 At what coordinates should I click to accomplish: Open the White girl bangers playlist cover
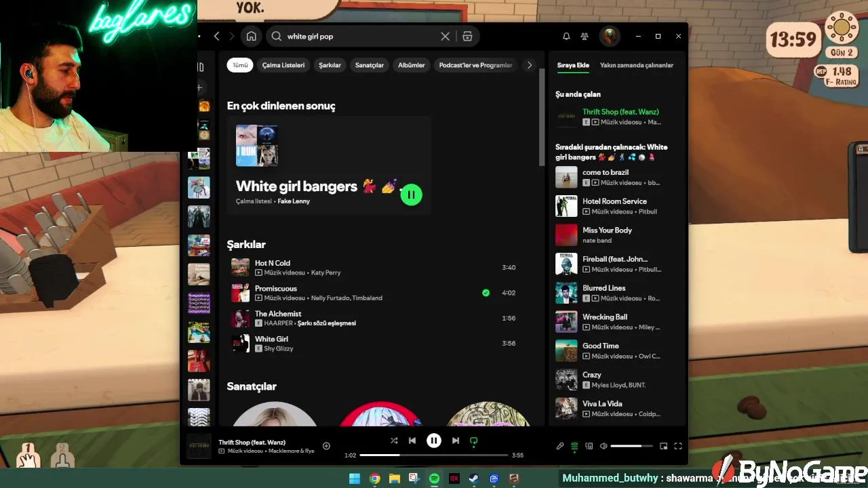(x=256, y=145)
